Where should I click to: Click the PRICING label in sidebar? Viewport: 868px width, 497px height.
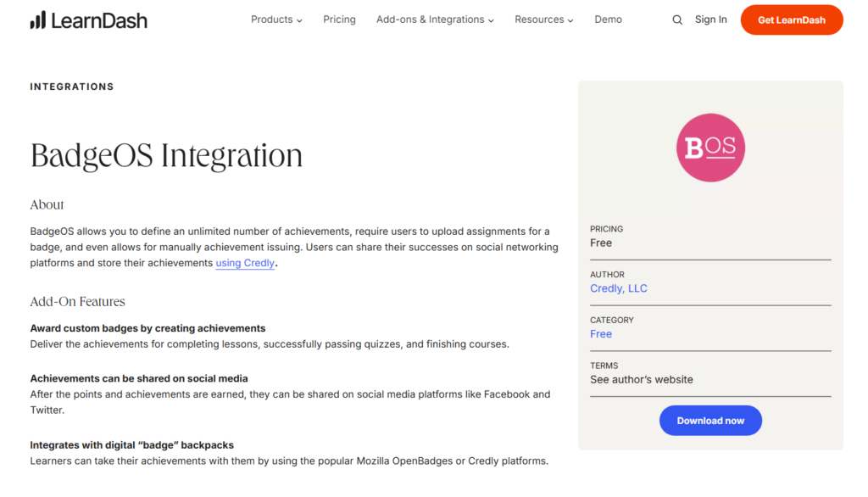pyautogui.click(x=606, y=229)
